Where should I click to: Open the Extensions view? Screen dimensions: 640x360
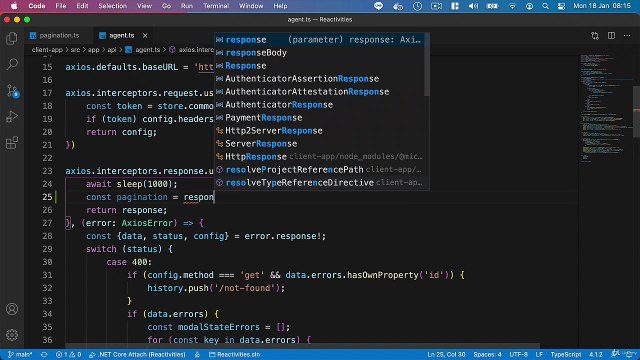12,143
